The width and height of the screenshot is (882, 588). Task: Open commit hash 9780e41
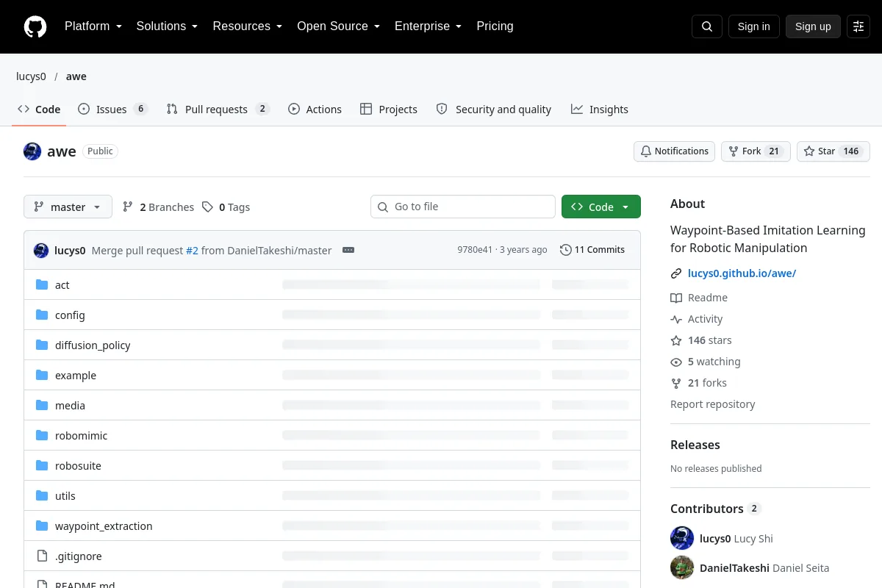pyautogui.click(x=475, y=250)
